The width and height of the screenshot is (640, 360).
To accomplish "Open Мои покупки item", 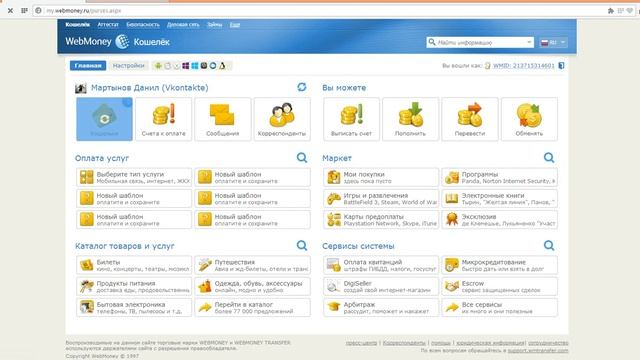I will [x=381, y=178].
